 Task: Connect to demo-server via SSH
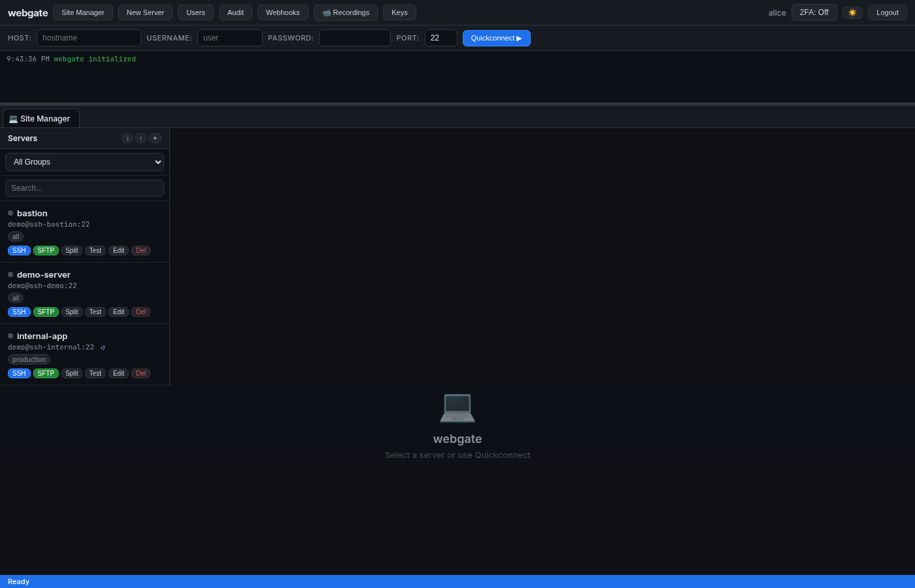[x=19, y=312]
